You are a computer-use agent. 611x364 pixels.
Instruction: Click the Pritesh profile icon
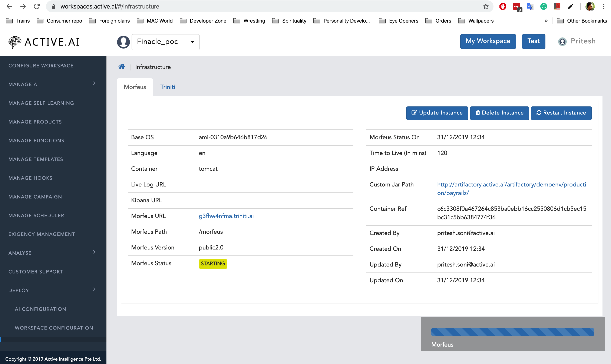click(562, 42)
